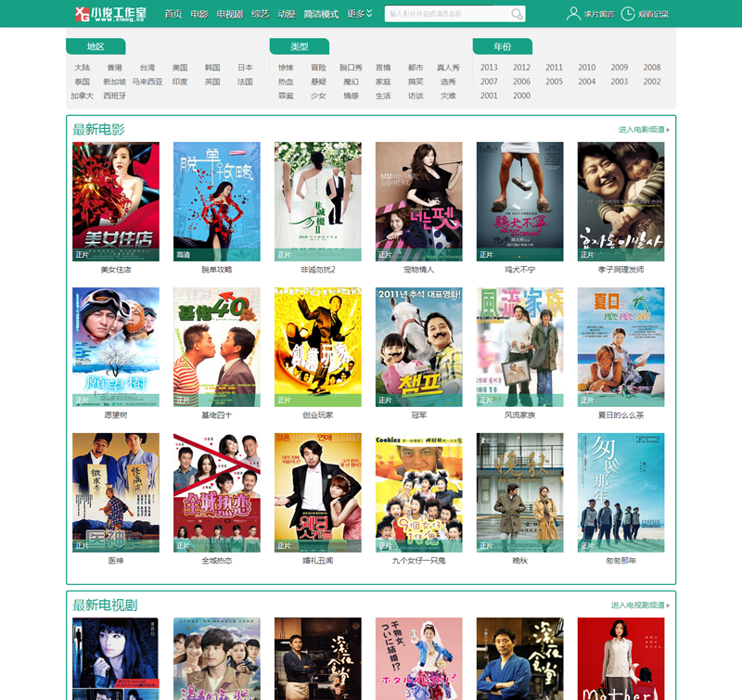The width and height of the screenshot is (742, 700).
Task: Filter by region 大陆
Action: pos(83,68)
